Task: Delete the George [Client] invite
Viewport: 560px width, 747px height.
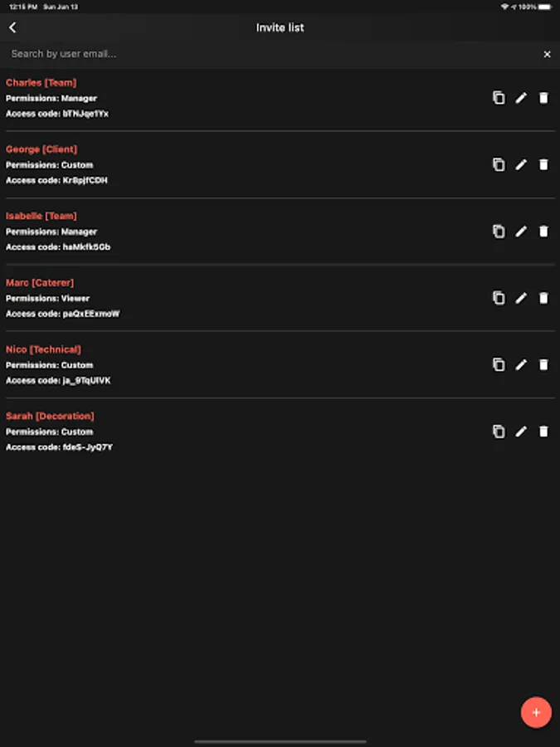Action: click(543, 165)
